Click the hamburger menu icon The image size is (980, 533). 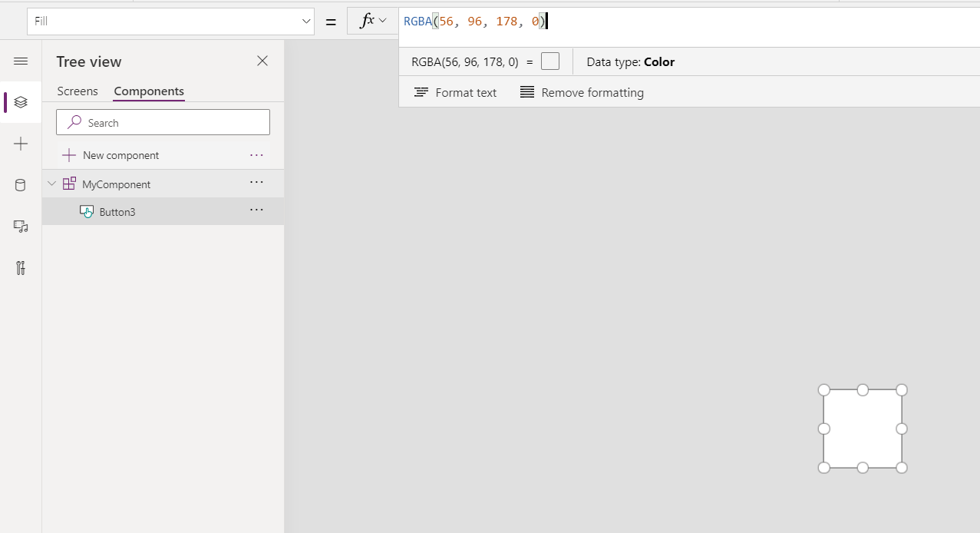20,61
